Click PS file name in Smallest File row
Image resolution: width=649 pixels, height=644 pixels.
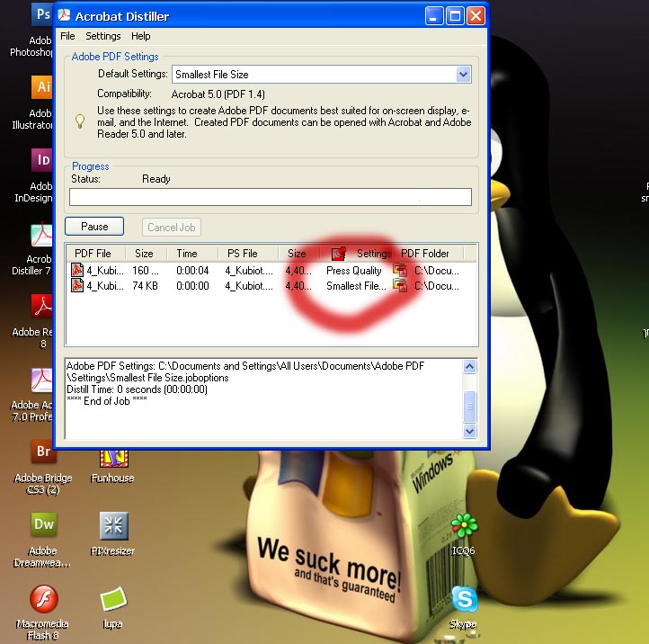249,286
